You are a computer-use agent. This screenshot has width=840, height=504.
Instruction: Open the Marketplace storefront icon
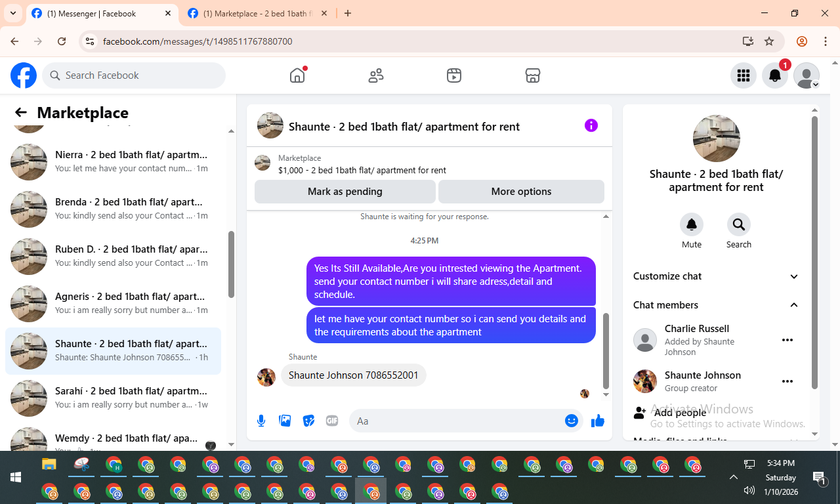(x=533, y=75)
